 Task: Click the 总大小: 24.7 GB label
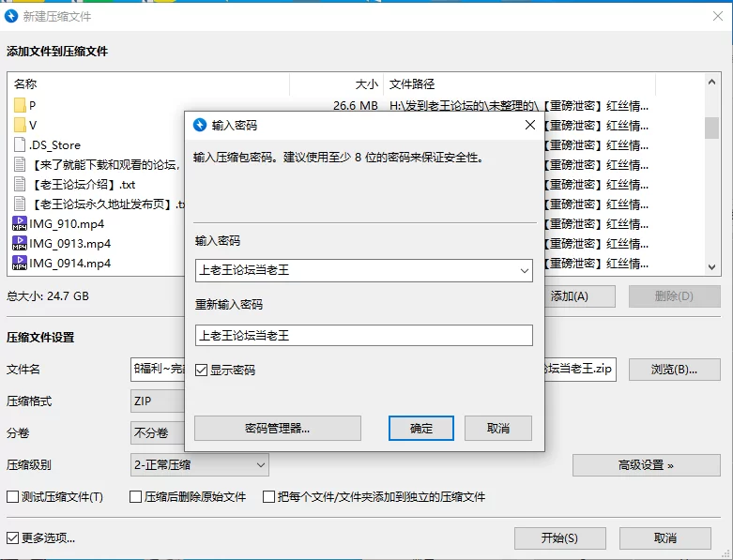click(x=48, y=296)
